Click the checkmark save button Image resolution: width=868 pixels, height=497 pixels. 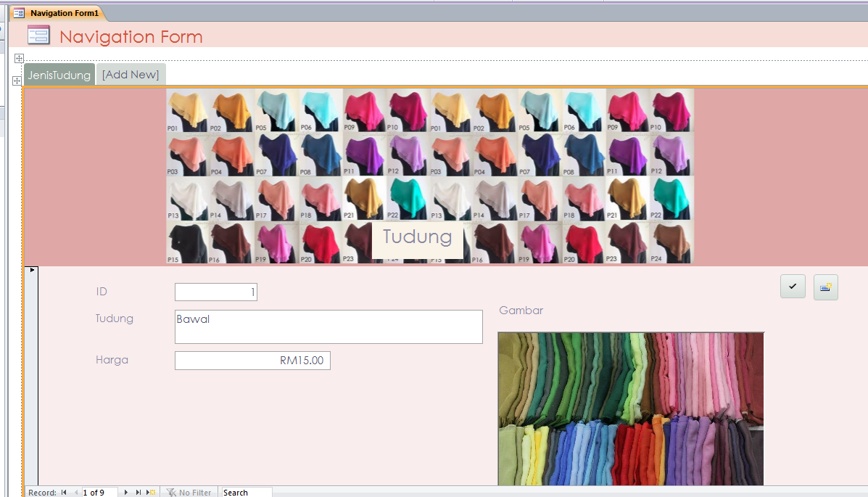[x=793, y=287]
